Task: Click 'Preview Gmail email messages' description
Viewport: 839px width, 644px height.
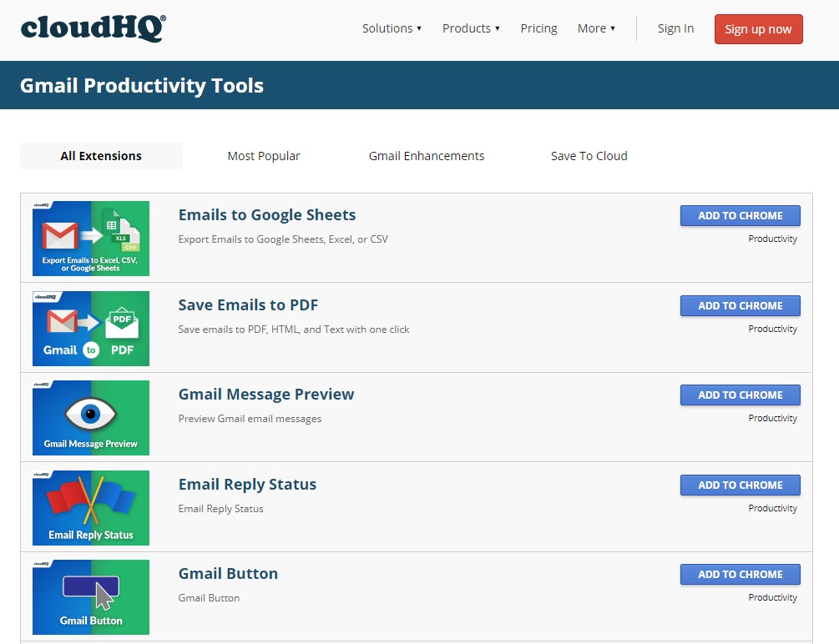Action: pyautogui.click(x=250, y=418)
